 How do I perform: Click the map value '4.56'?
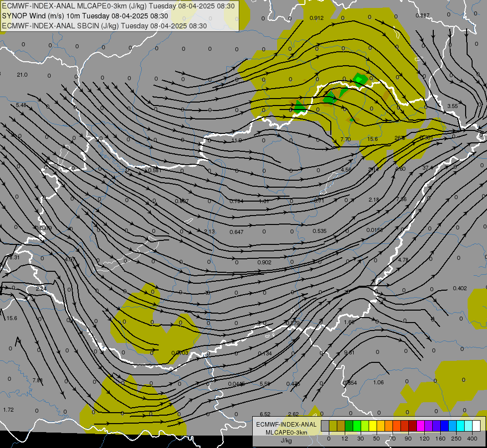pyautogui.click(x=346, y=170)
